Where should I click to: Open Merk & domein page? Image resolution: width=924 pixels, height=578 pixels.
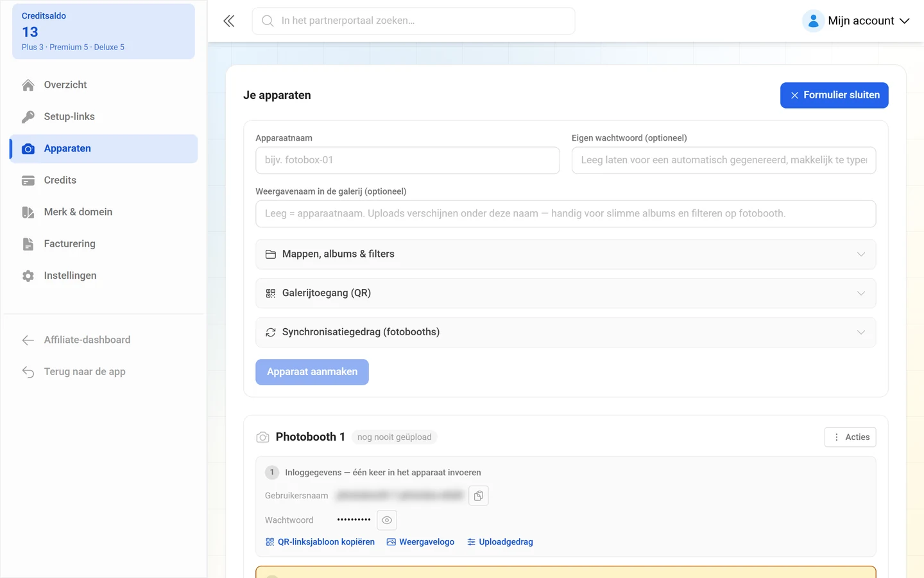[x=103, y=212]
